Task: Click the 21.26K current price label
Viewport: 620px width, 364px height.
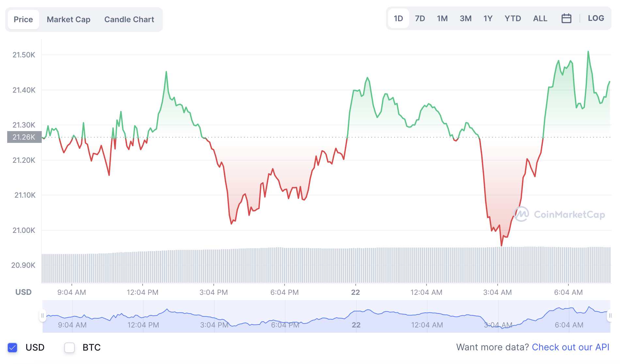Action: (24, 137)
